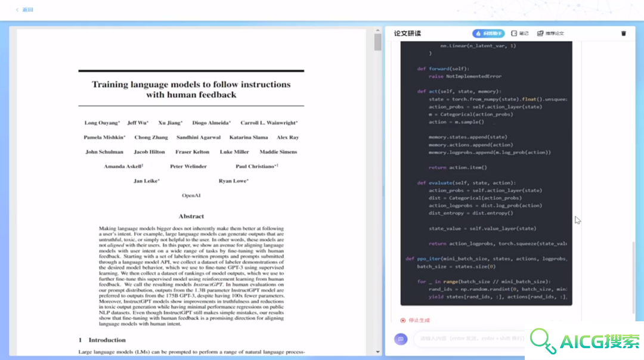Click the PDF scrollbar down arrow
The height and width of the screenshot is (360, 644).
378,352
